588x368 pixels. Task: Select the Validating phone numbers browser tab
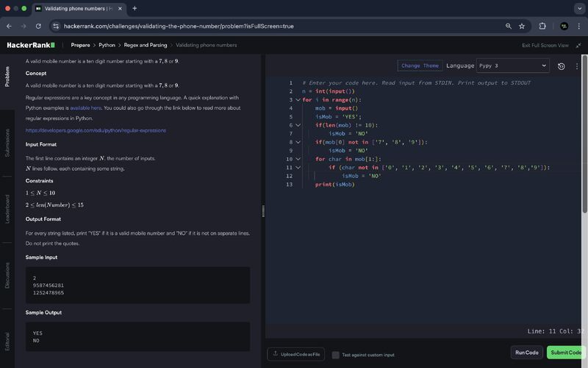tap(79, 8)
